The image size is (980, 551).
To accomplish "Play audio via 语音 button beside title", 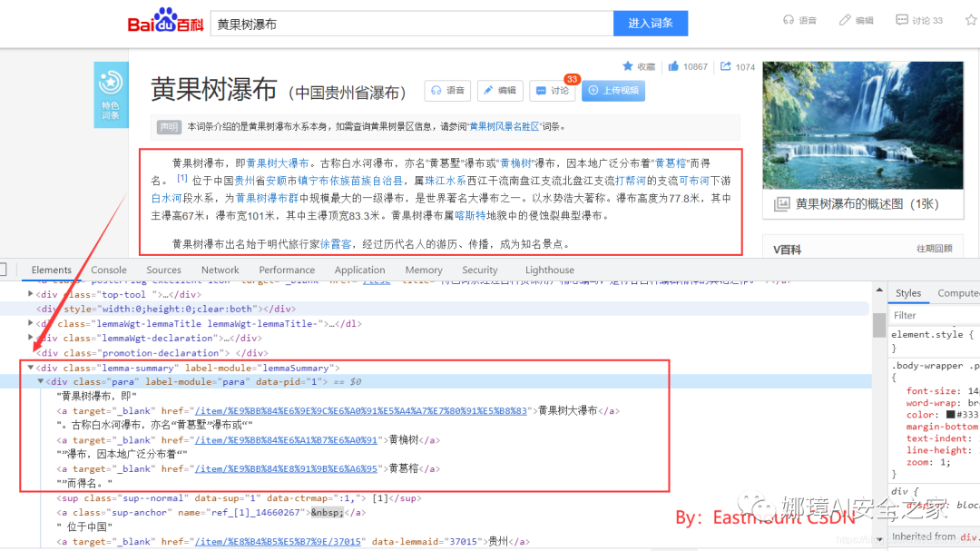I will (x=447, y=91).
